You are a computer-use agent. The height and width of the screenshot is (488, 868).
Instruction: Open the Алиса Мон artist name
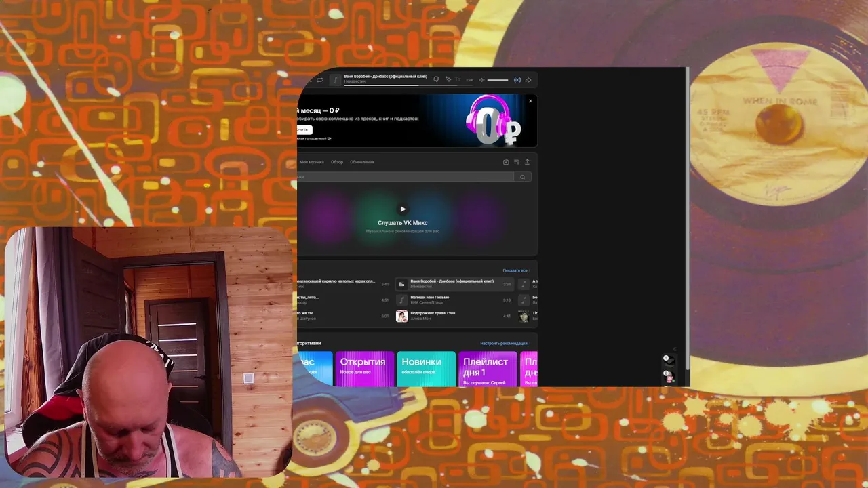point(420,319)
